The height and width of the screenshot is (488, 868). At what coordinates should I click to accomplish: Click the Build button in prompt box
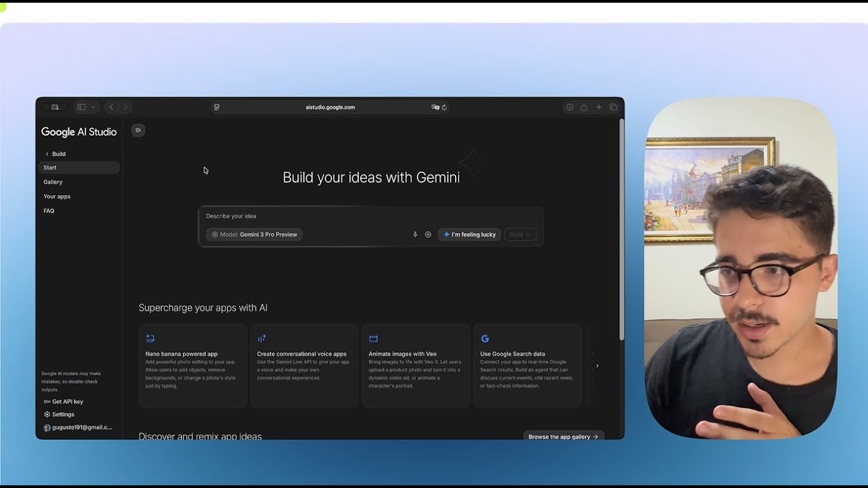coord(520,235)
